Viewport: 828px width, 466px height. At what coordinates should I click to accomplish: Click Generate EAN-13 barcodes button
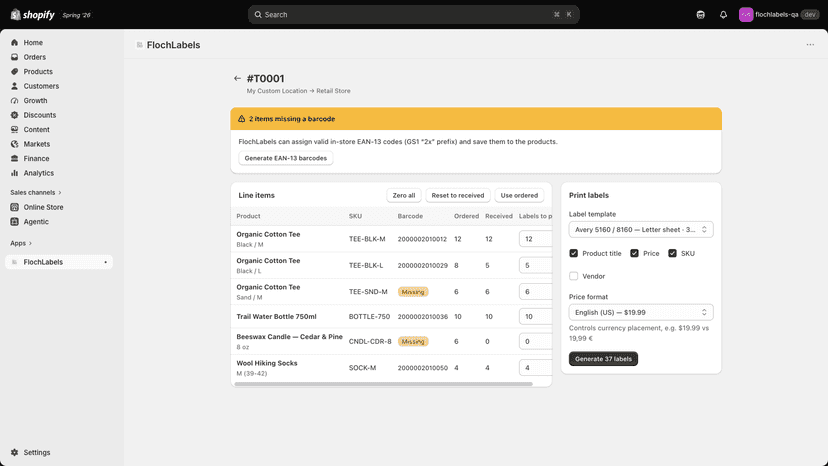click(x=286, y=158)
